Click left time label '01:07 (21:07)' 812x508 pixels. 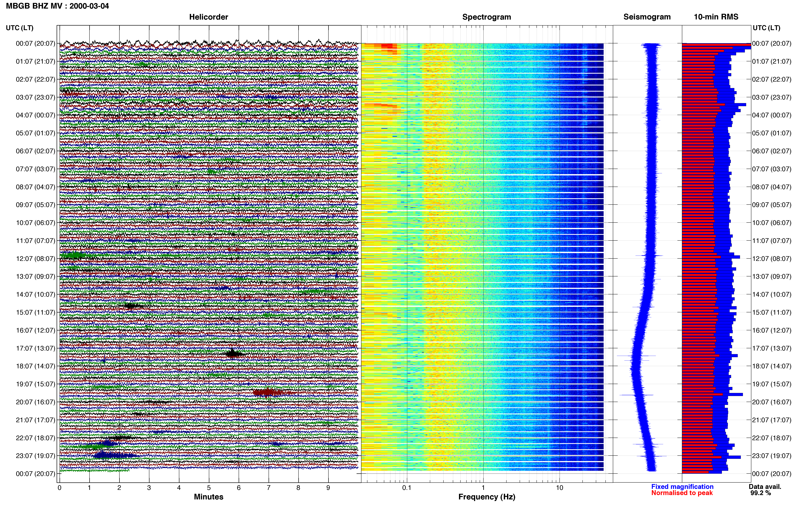point(35,61)
